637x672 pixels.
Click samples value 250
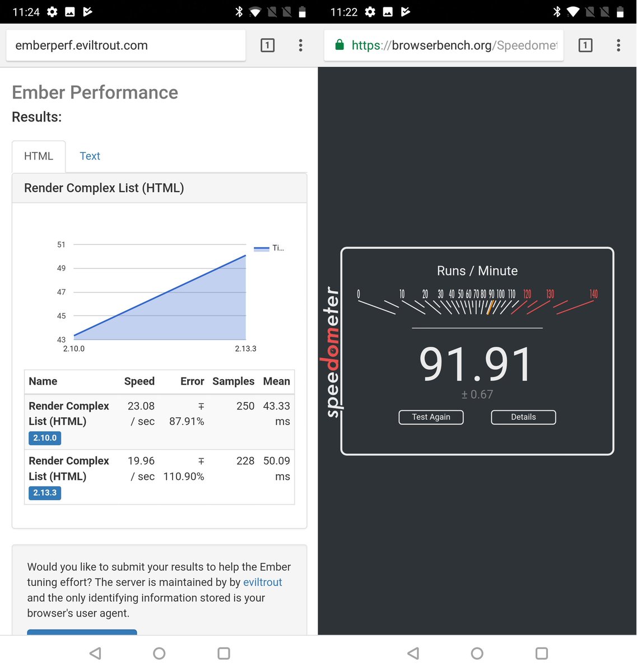[x=245, y=406]
